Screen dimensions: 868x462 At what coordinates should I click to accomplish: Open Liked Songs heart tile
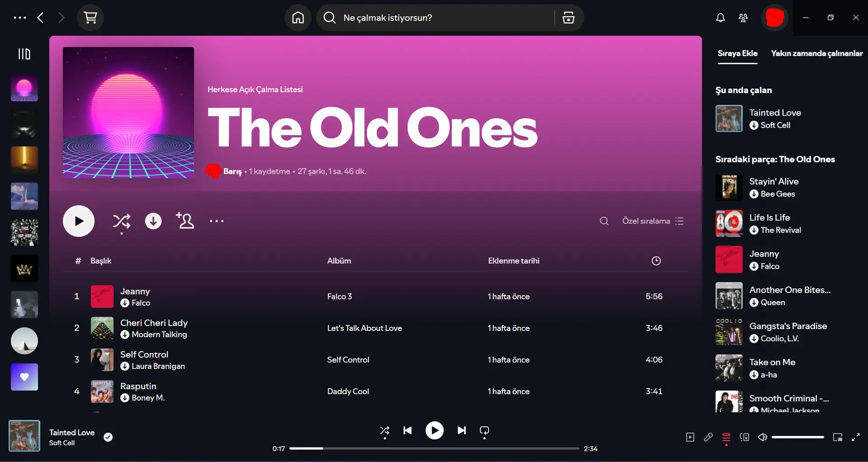pyautogui.click(x=24, y=377)
